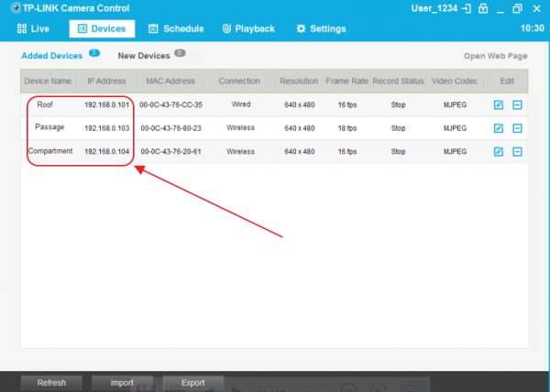
Task: Switch to New Devices list
Action: [x=144, y=56]
